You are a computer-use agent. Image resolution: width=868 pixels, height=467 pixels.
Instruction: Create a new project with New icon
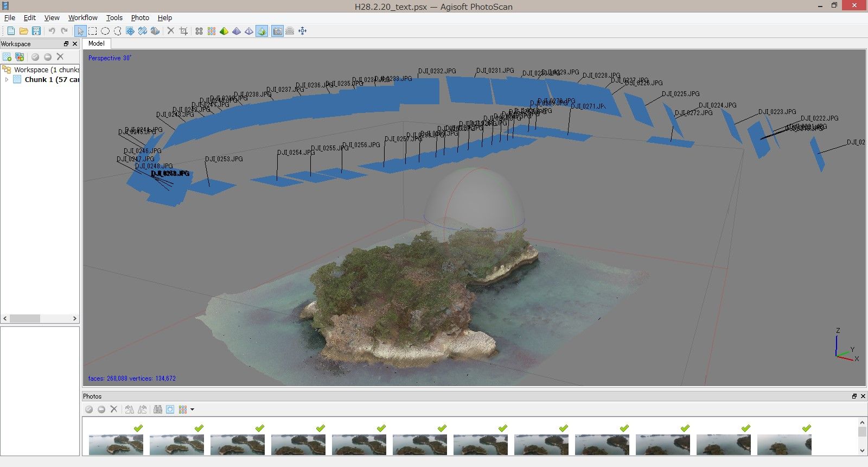tap(11, 31)
